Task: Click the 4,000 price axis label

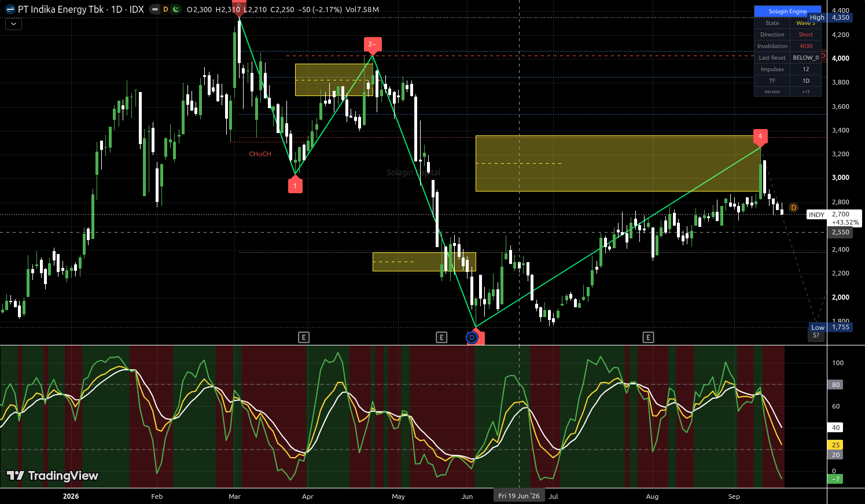Action: (x=840, y=58)
